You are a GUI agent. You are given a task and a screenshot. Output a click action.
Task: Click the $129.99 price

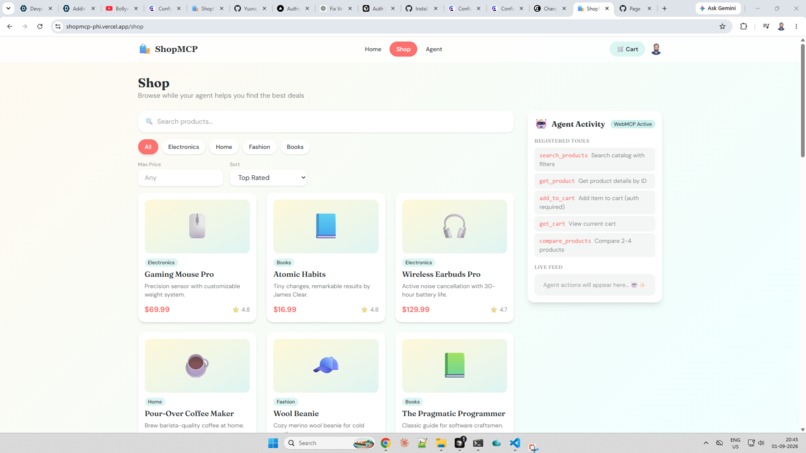[415, 310]
